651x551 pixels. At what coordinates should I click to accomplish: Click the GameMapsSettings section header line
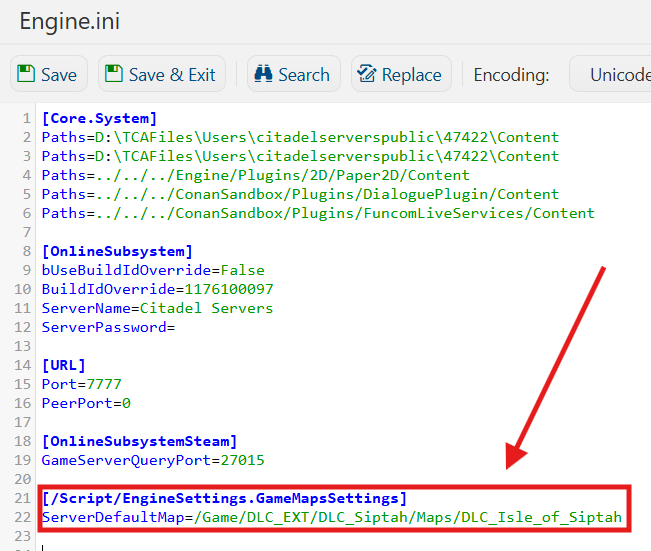click(224, 498)
